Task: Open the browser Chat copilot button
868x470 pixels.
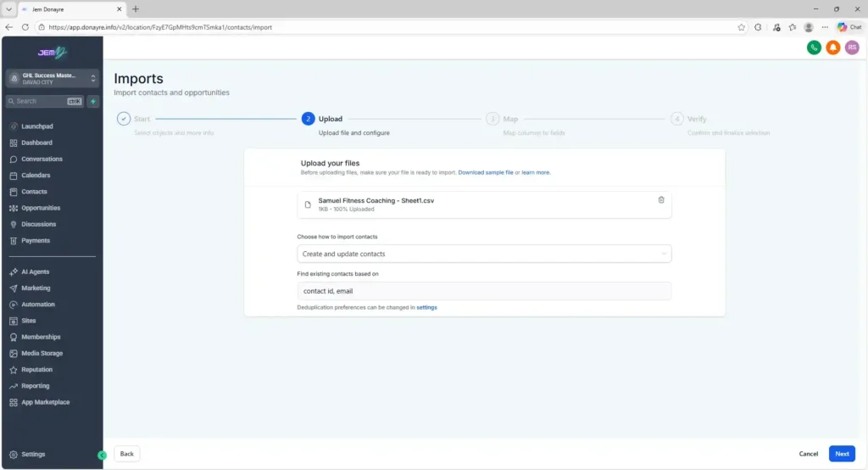Action: [849, 27]
